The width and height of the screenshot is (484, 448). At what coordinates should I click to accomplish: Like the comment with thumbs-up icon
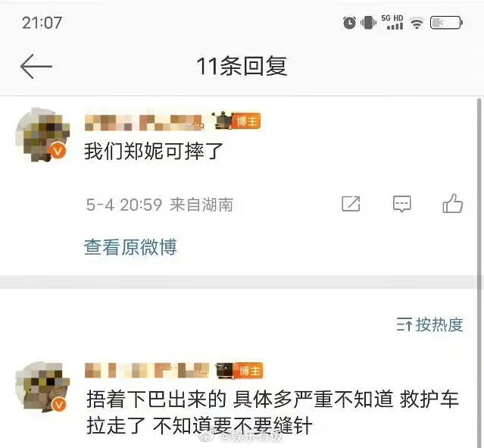click(x=452, y=203)
